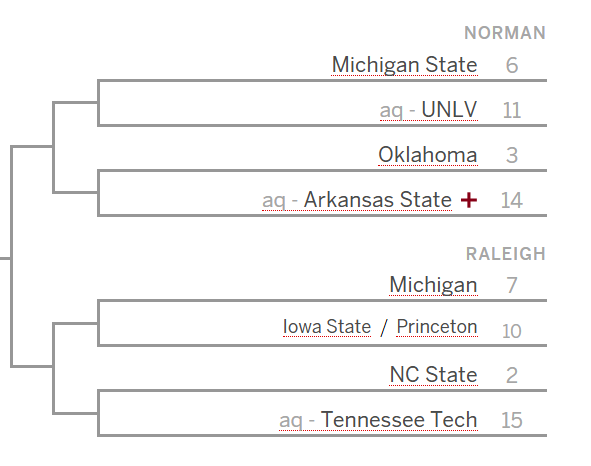
Task: Open the Iowa State team link
Action: [327, 327]
